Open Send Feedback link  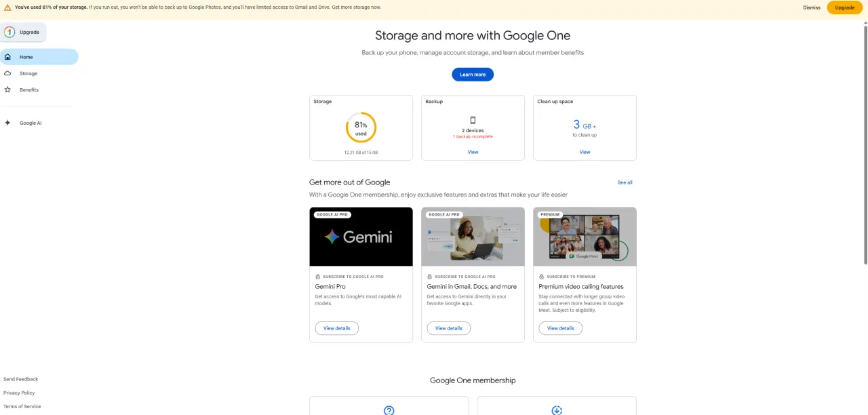[20, 379]
